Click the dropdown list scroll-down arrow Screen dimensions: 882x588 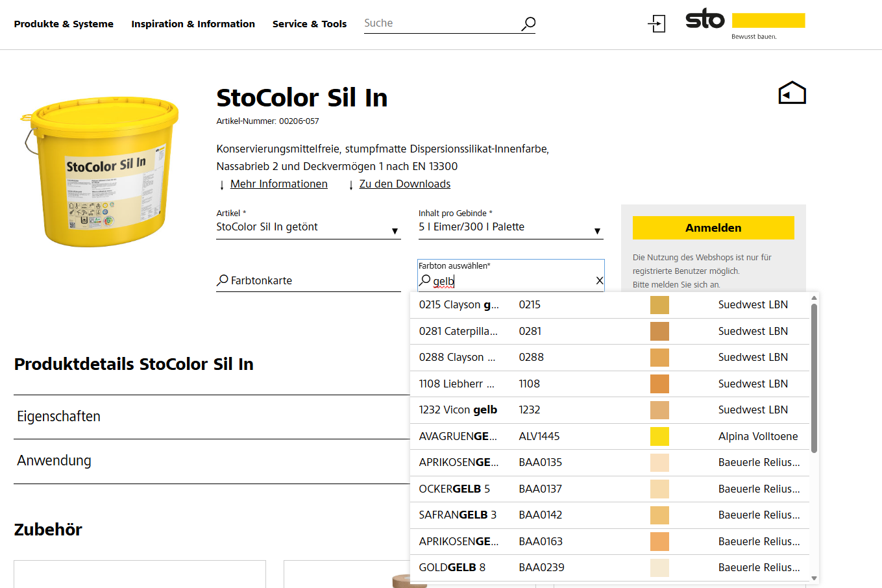click(814, 578)
